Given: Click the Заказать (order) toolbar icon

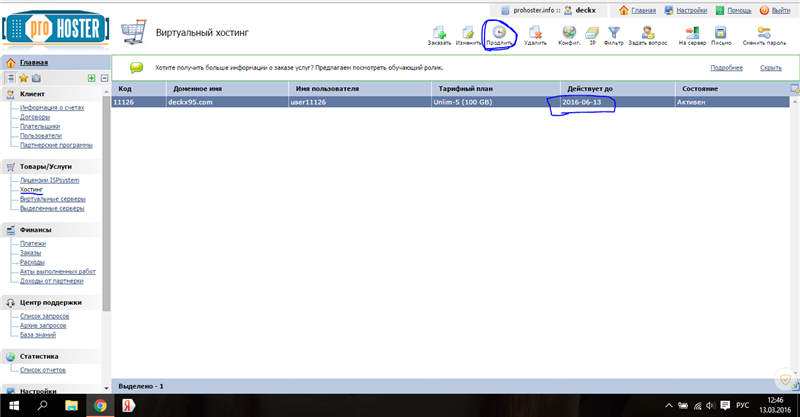Looking at the screenshot, I should click(439, 36).
